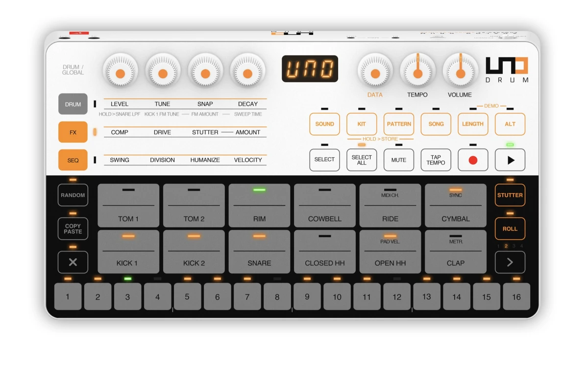
Task: Open SONG mode
Action: click(x=436, y=124)
